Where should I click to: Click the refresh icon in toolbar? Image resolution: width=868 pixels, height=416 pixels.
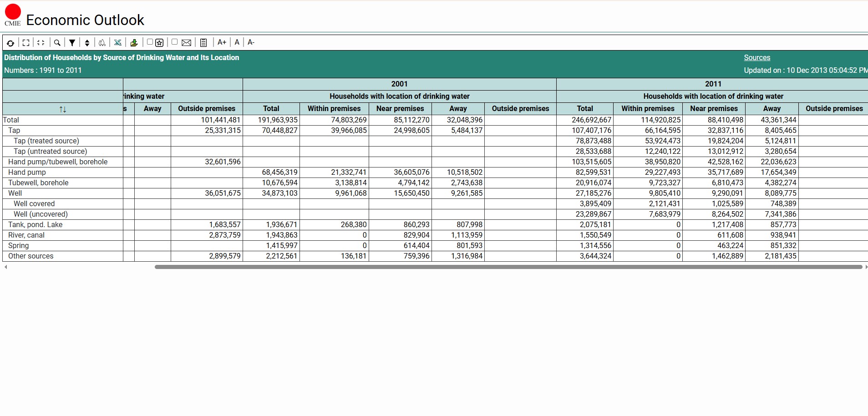tap(10, 43)
